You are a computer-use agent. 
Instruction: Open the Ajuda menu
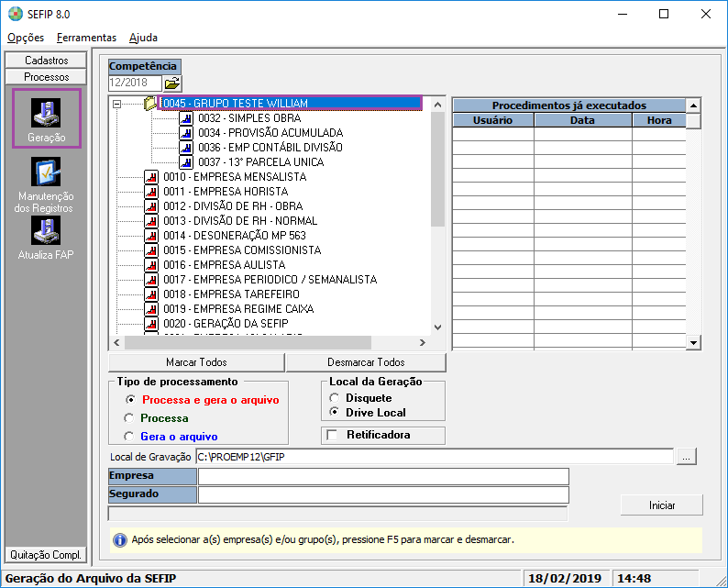tap(143, 38)
